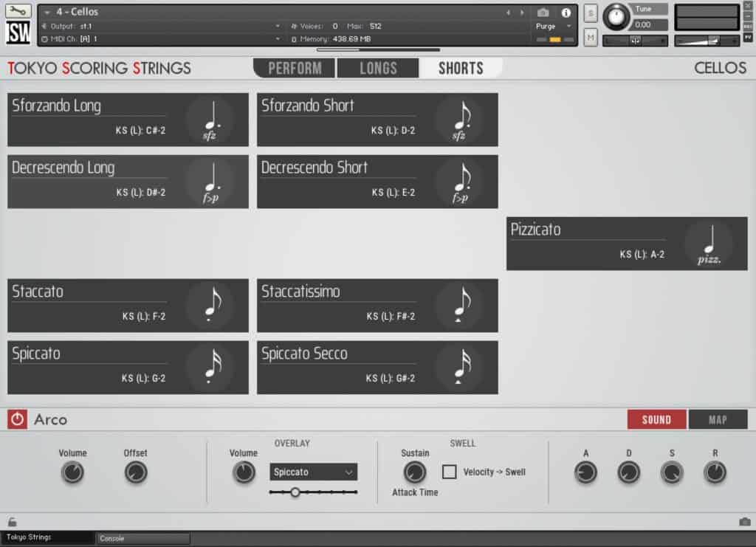This screenshot has width=756, height=547.
Task: Toggle Mute button M in header
Action: point(591,37)
